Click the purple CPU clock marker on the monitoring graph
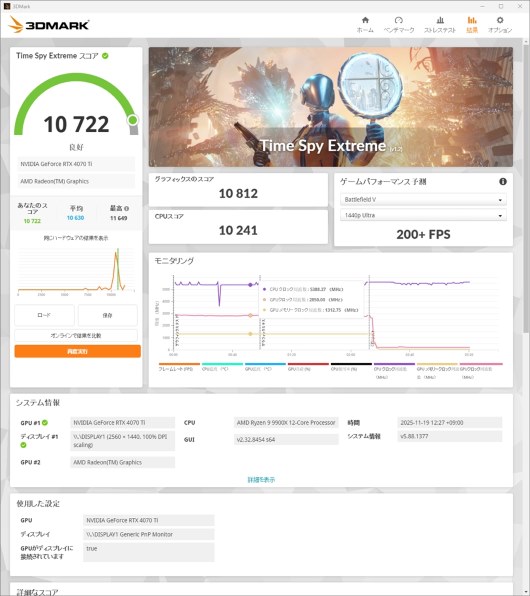530x596 pixels. click(x=250, y=285)
